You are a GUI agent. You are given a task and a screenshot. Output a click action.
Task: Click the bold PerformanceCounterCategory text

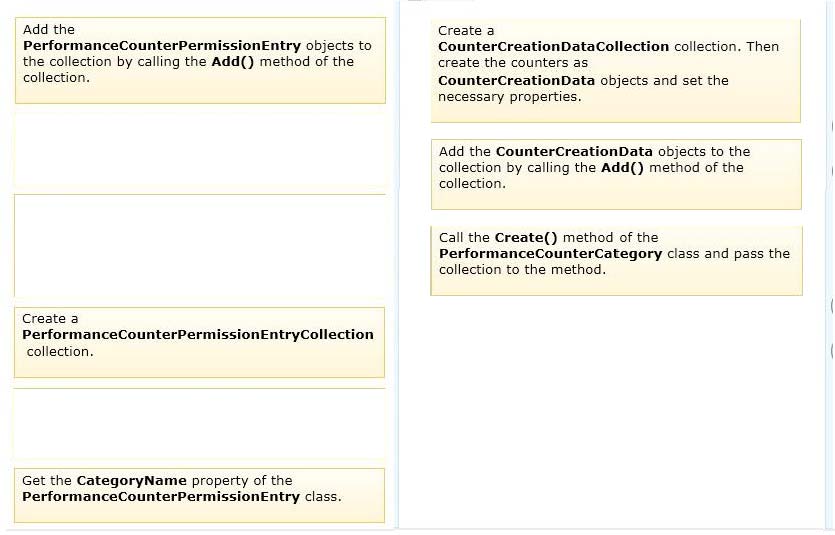[x=550, y=254]
